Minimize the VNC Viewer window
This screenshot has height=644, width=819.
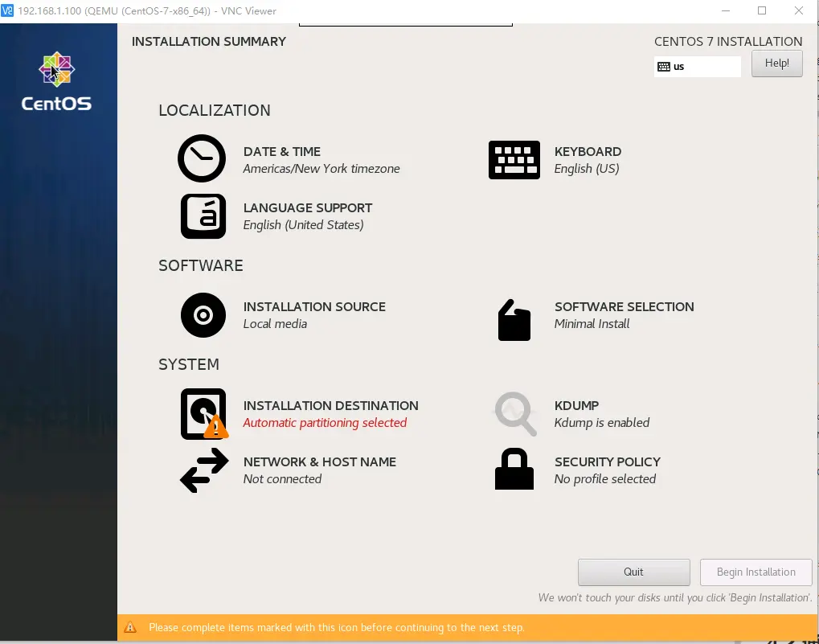[x=726, y=10]
